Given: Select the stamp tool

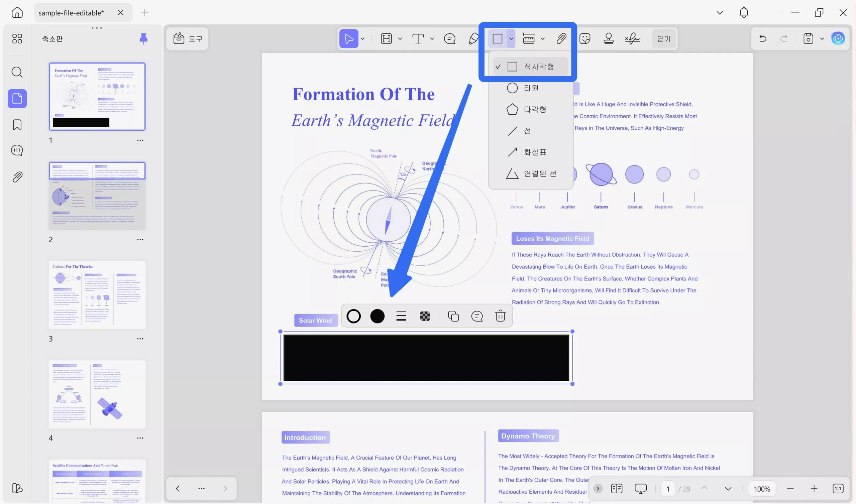Looking at the screenshot, I should 608,39.
